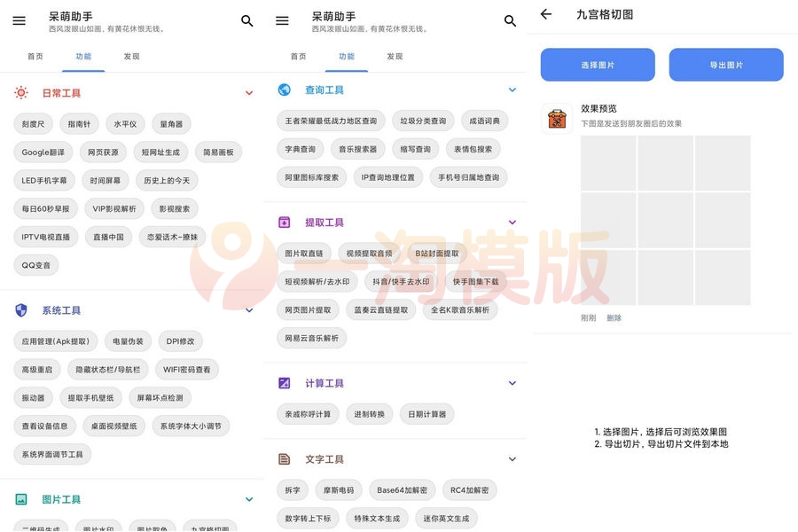The image size is (798, 532).
Task: Click the 导出图片 button
Action: pos(726,65)
